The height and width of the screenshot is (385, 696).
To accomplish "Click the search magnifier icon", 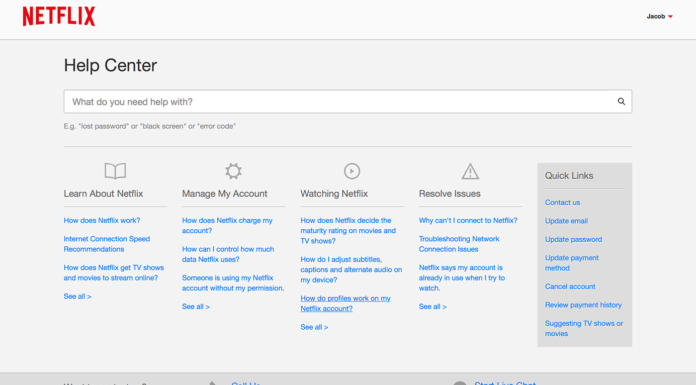I will (621, 102).
